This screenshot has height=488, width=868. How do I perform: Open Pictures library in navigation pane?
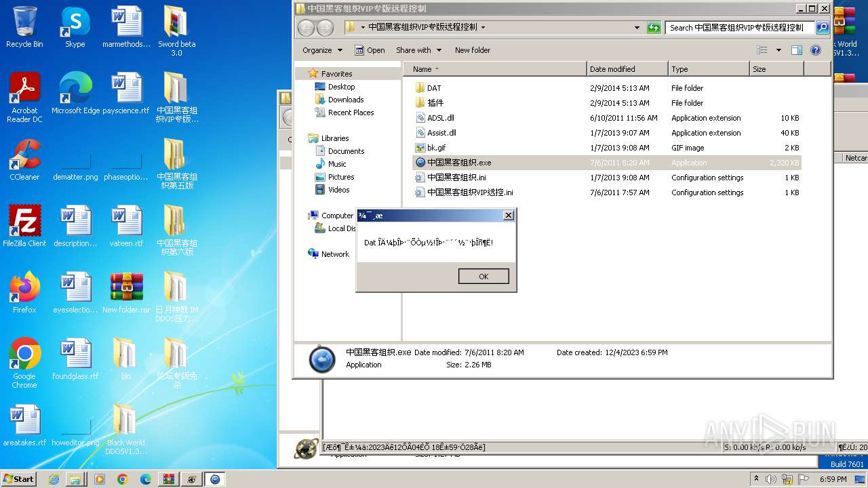click(x=341, y=177)
